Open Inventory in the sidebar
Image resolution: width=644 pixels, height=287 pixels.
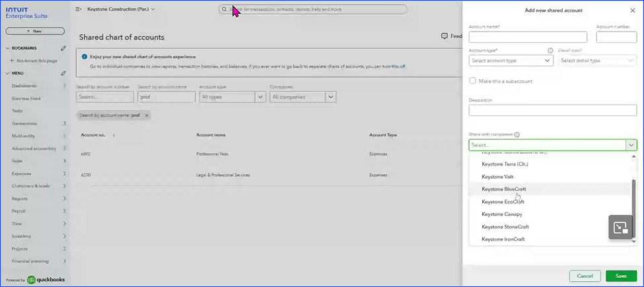pyautogui.click(x=21, y=236)
